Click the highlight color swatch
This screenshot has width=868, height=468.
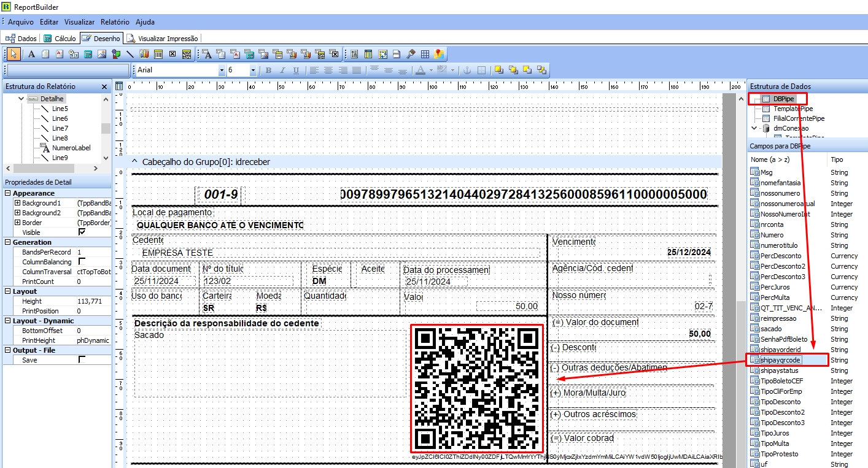(x=442, y=70)
